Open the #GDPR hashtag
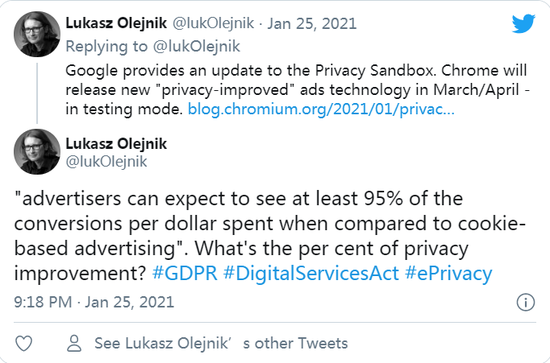This screenshot has width=550, height=363. click(x=185, y=273)
